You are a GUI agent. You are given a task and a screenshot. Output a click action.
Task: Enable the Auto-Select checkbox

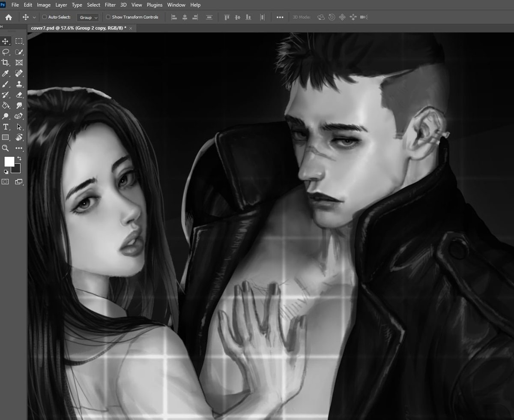coord(44,17)
